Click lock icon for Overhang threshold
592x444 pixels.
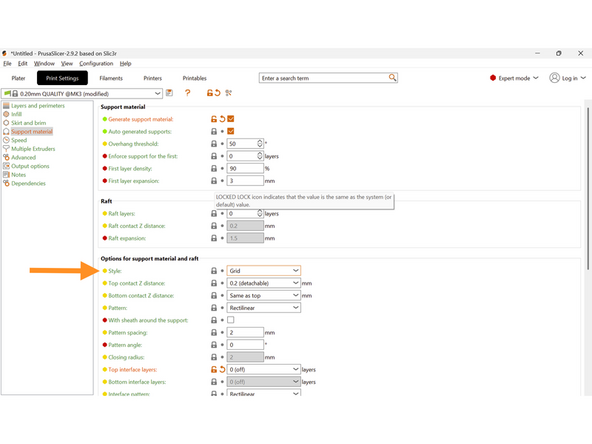tap(214, 144)
